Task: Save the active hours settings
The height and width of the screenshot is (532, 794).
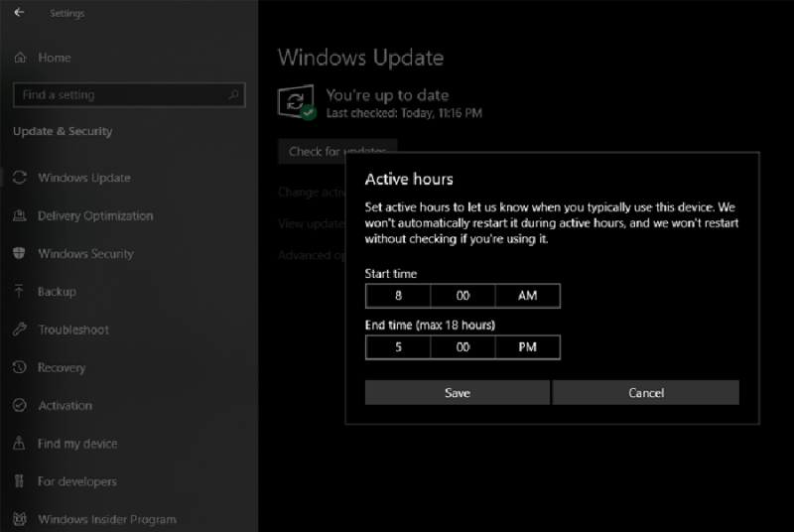Action: click(x=458, y=392)
